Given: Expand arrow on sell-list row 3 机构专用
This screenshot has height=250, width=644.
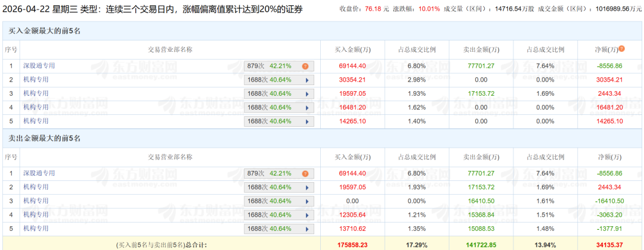Looking at the screenshot, I should tap(307, 201).
